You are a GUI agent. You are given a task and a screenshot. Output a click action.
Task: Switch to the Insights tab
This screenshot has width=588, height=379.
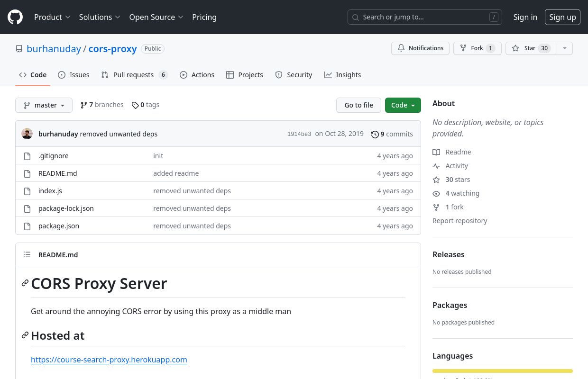tap(342, 75)
